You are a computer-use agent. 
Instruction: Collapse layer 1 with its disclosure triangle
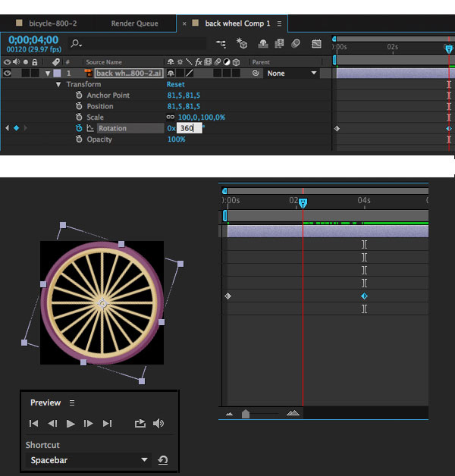(x=47, y=74)
